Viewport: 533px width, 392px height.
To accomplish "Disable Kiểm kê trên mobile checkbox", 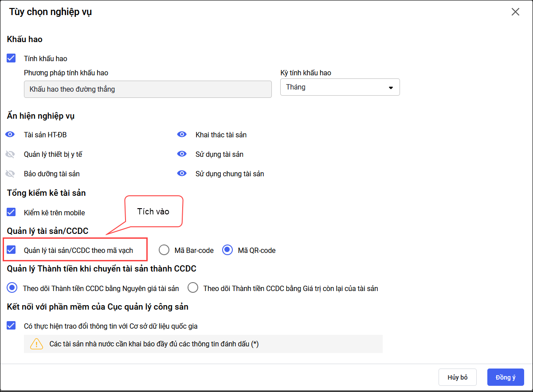I will (12, 212).
